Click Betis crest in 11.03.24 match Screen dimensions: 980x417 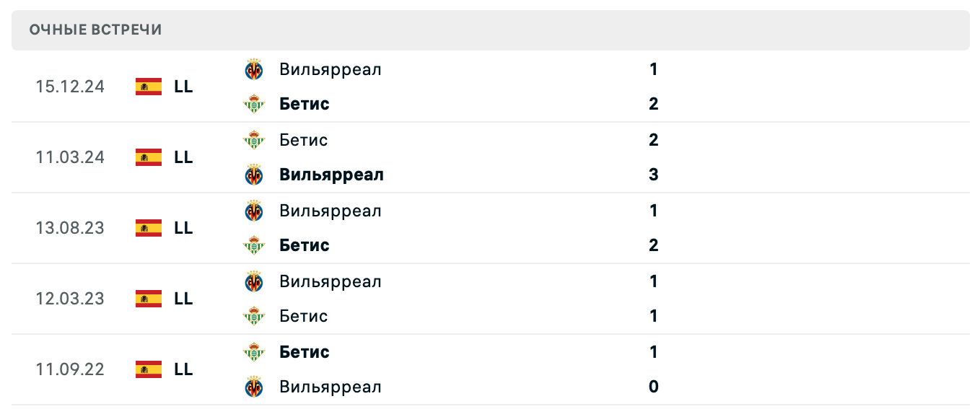click(254, 140)
